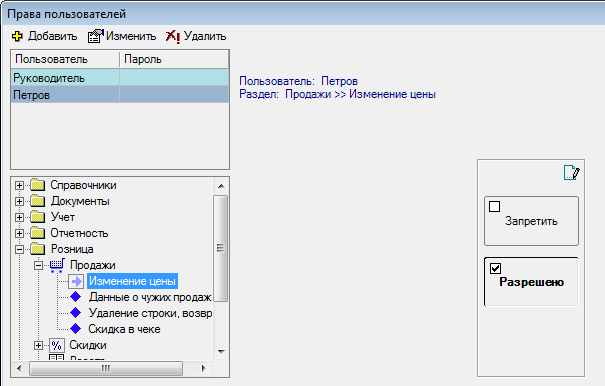Click the Розница folder icon
This screenshot has height=386, width=605.
(38, 249)
